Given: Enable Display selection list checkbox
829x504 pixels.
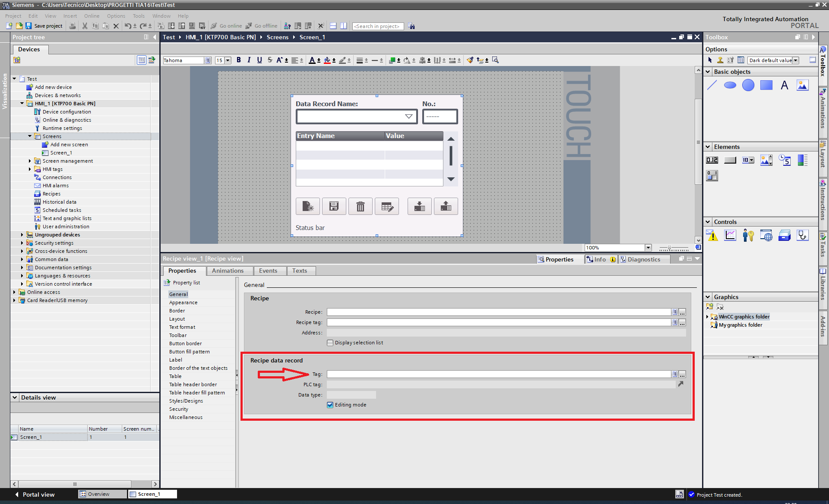Looking at the screenshot, I should [330, 343].
